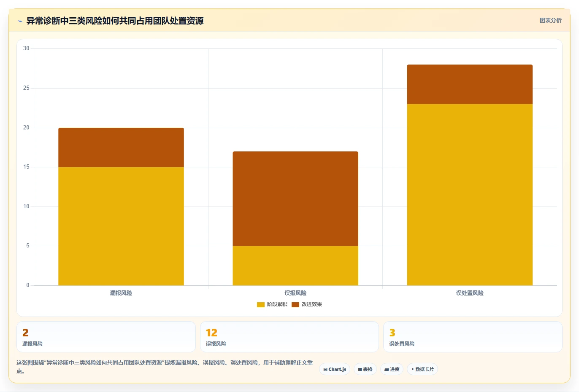
Task: Open the 误报风险 data card showing 12
Action: click(x=289, y=337)
